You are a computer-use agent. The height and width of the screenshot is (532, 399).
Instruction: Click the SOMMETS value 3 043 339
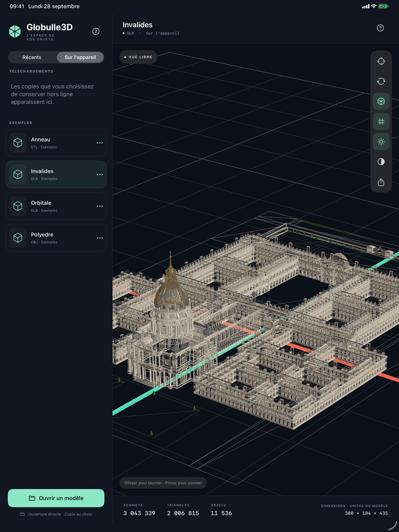(x=139, y=513)
